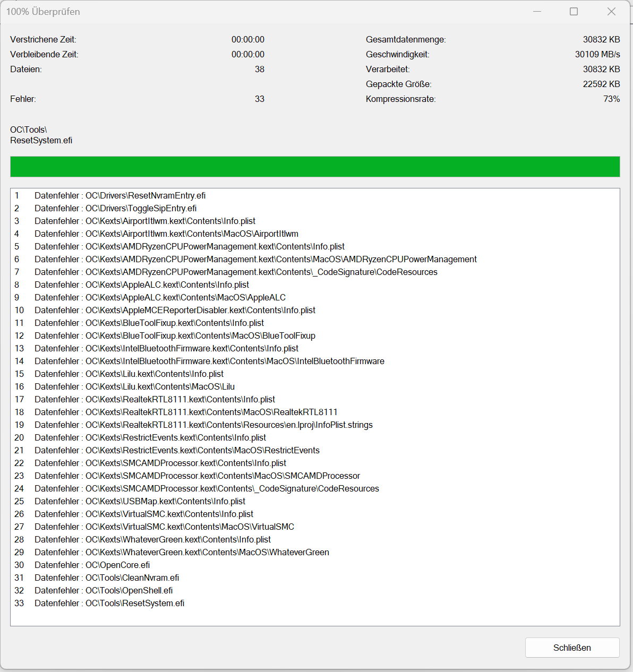
Task: Select row MacOS\AirportItlwm
Action: tap(315, 234)
